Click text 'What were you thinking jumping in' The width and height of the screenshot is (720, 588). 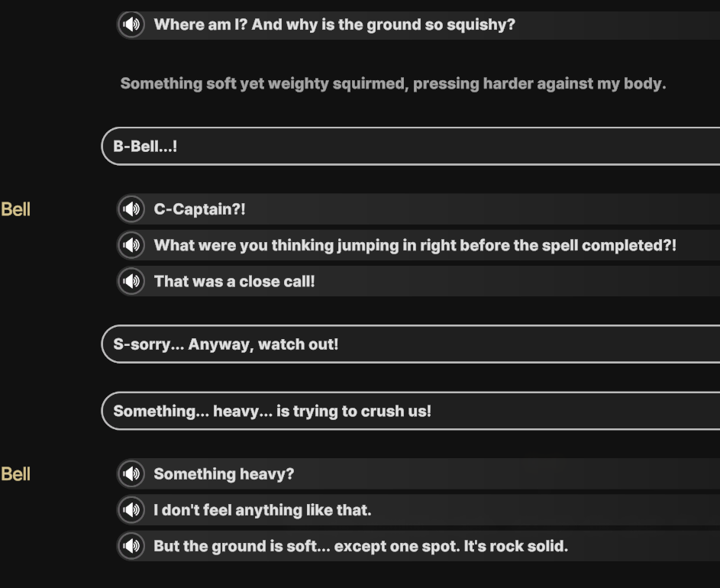(x=284, y=245)
